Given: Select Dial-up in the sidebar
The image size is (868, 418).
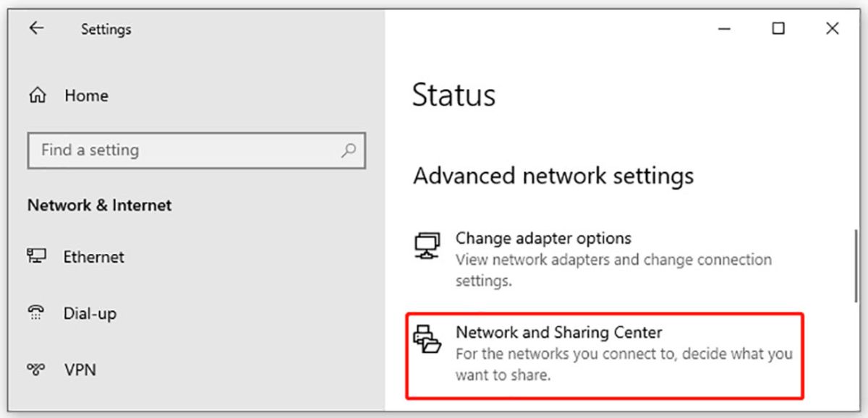Looking at the screenshot, I should 90,313.
